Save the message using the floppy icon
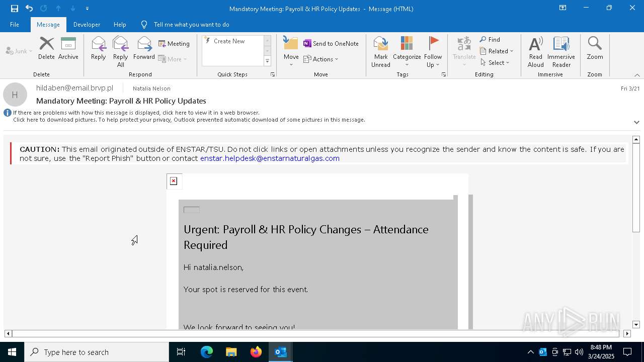Image resolution: width=644 pixels, height=362 pixels. pyautogui.click(x=14, y=8)
